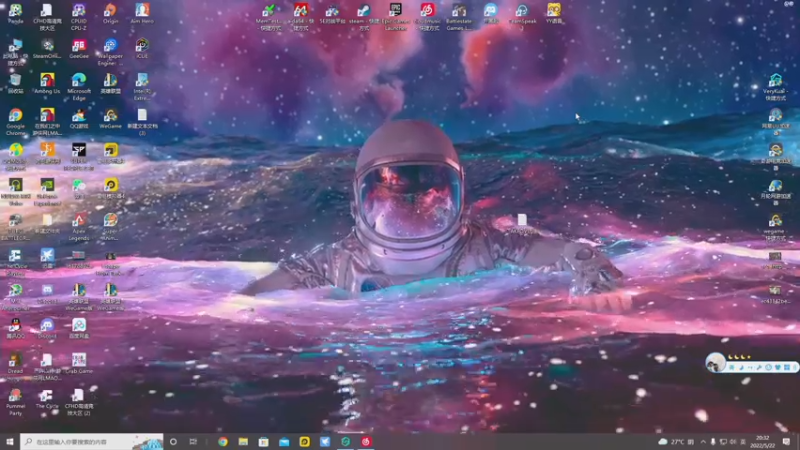
Task: Open Microsoft Edge desktop shortcut
Action: point(79,87)
